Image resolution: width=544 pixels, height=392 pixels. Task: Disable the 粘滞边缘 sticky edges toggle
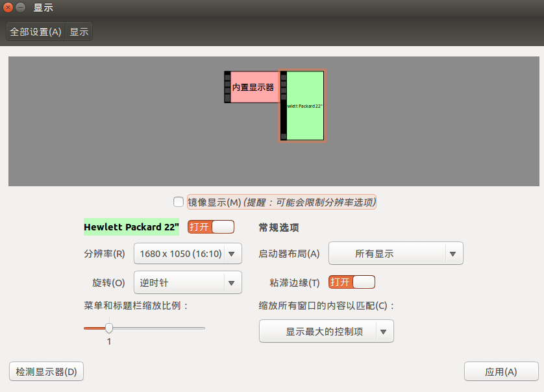351,282
